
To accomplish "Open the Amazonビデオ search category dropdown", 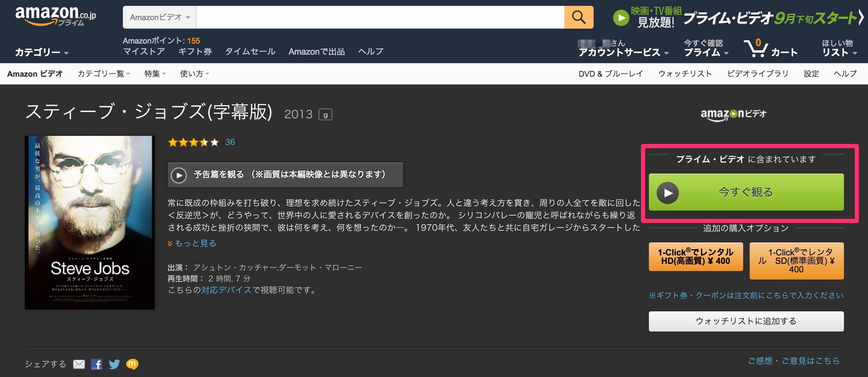I will tap(160, 17).
